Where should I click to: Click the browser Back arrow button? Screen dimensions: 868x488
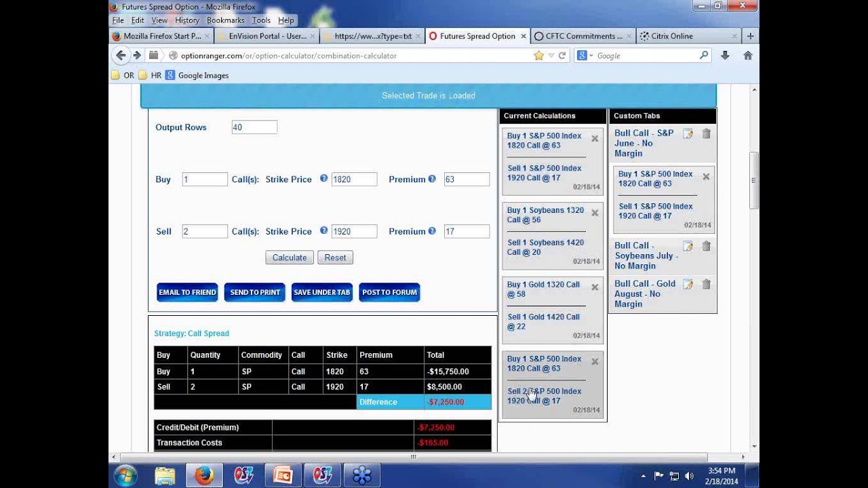121,56
